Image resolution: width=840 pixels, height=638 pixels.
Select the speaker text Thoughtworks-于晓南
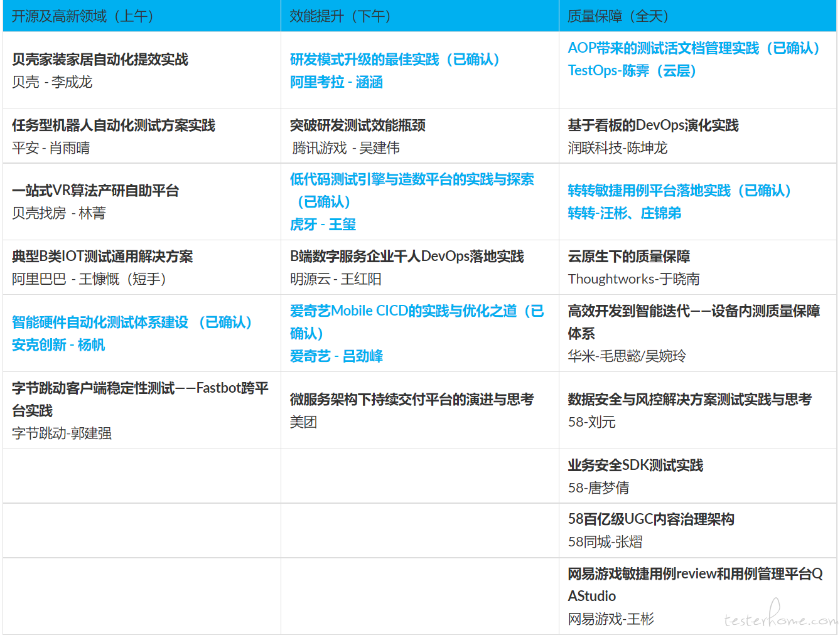pos(634,279)
